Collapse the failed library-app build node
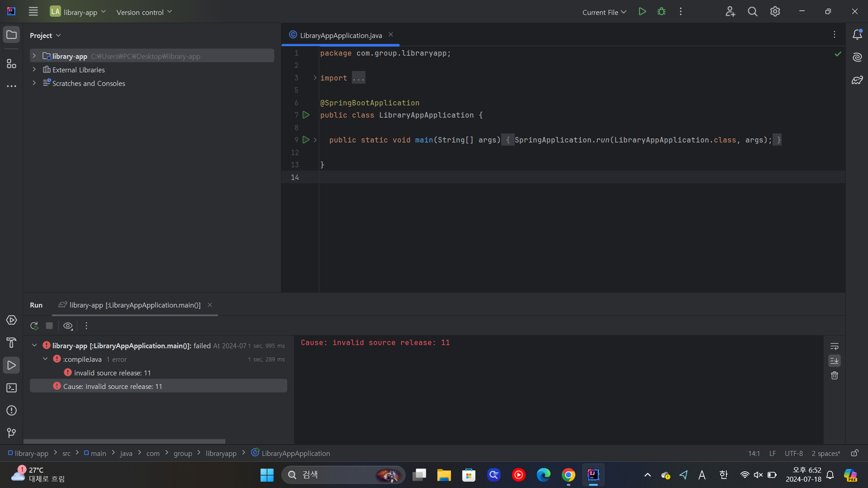868x488 pixels. click(x=34, y=346)
